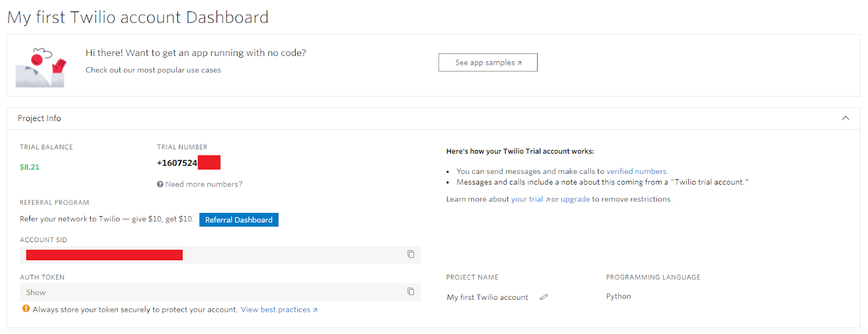Image resolution: width=868 pixels, height=334 pixels.
Task: Open the Referral Dashboard
Action: click(239, 220)
